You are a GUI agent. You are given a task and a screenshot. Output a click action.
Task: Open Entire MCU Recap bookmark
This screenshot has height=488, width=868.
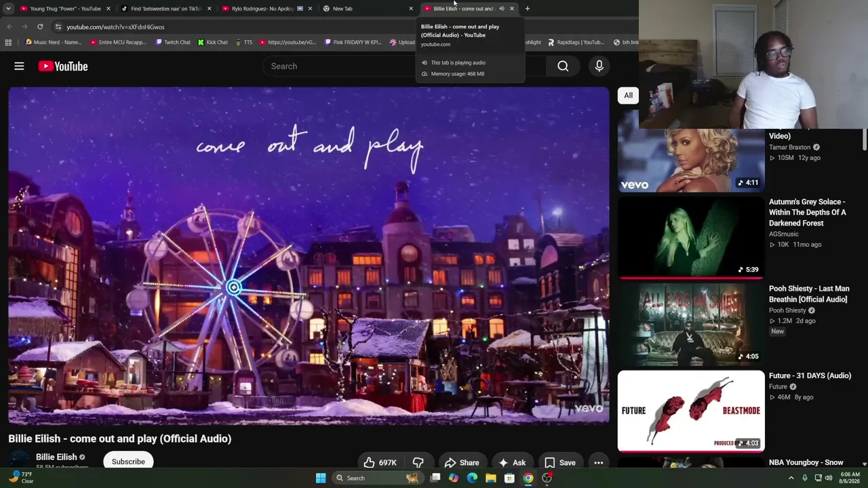(x=118, y=43)
